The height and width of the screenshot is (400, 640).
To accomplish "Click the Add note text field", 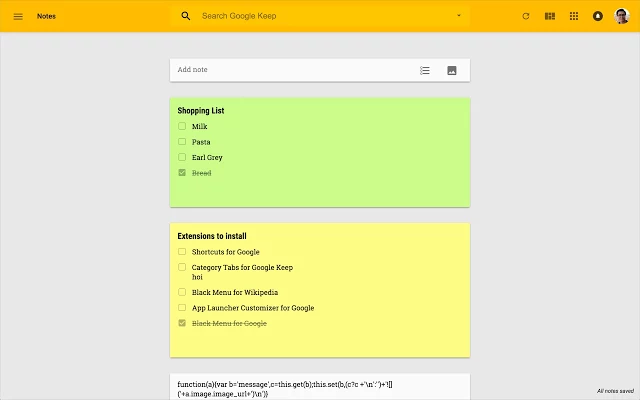I will [x=290, y=70].
